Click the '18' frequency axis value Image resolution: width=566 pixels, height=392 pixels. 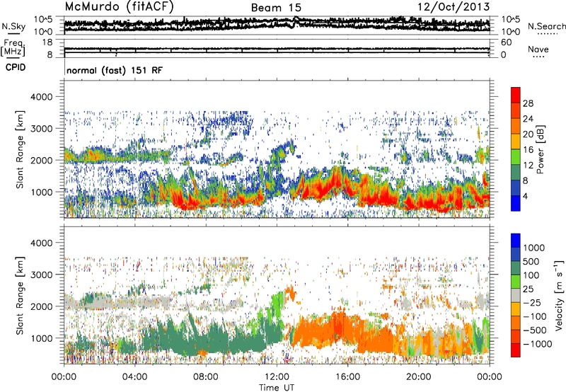coord(47,42)
